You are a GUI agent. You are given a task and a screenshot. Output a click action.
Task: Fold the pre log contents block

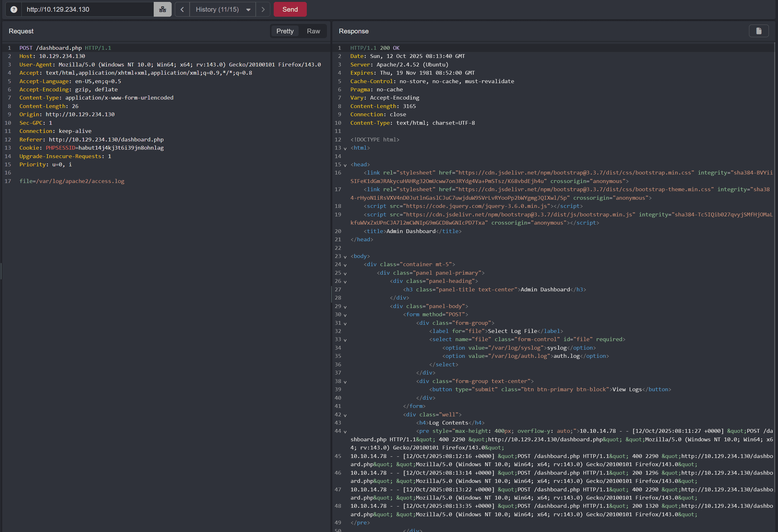point(345,432)
